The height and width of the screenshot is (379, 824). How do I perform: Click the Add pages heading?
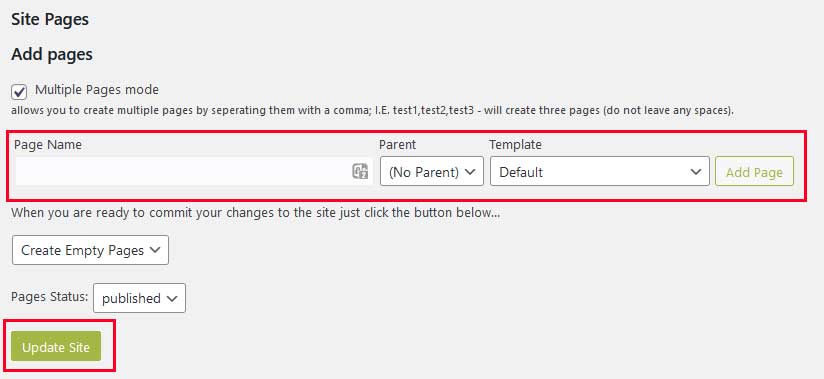pos(52,55)
